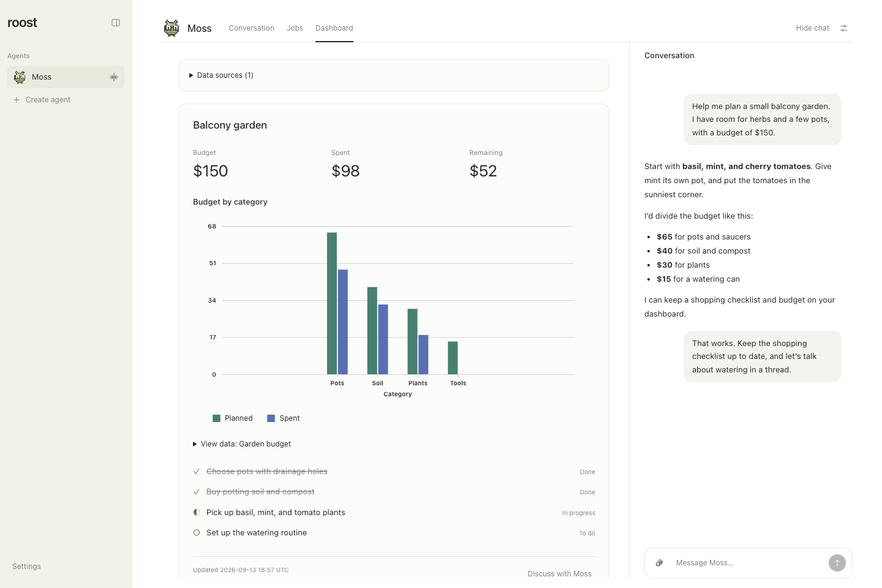Click the $98 Spent value
The width and height of the screenshot is (882, 588).
(x=345, y=171)
